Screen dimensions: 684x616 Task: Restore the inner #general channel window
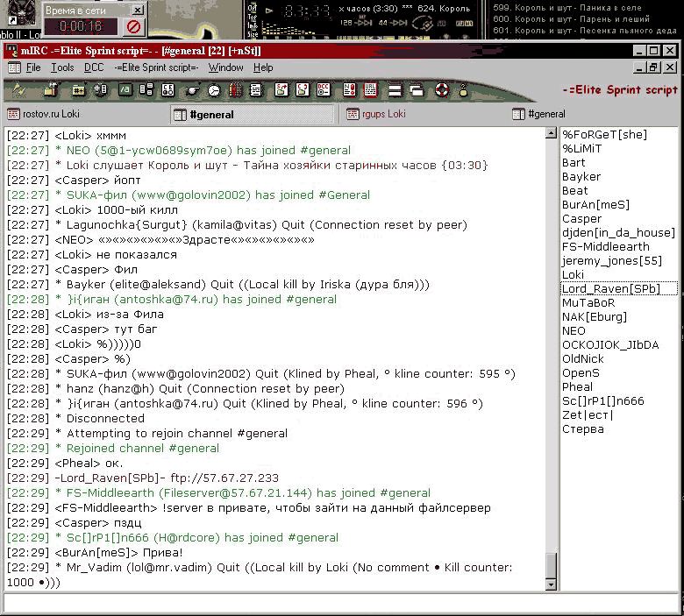653,67
